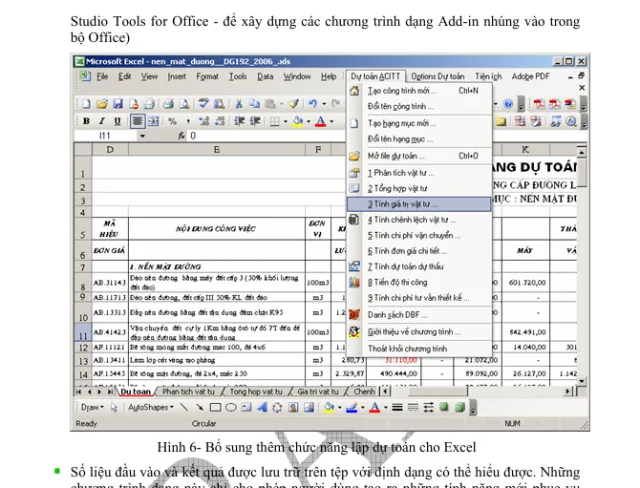Click Increase Indent icon
The width and height of the screenshot is (640, 488).
point(255,121)
